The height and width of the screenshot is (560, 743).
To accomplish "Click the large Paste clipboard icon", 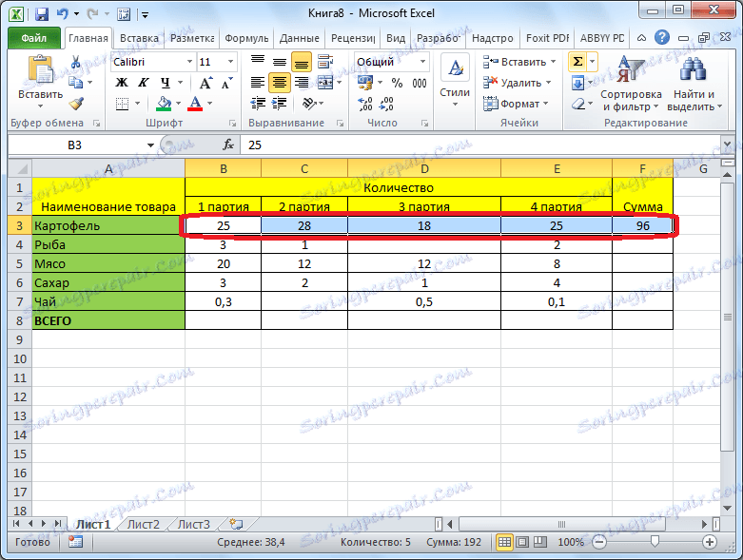I will (x=41, y=70).
